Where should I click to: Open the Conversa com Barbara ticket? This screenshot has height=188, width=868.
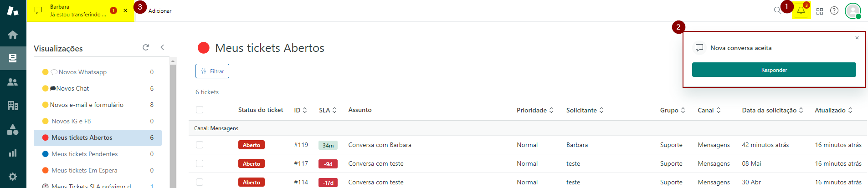[x=380, y=145]
